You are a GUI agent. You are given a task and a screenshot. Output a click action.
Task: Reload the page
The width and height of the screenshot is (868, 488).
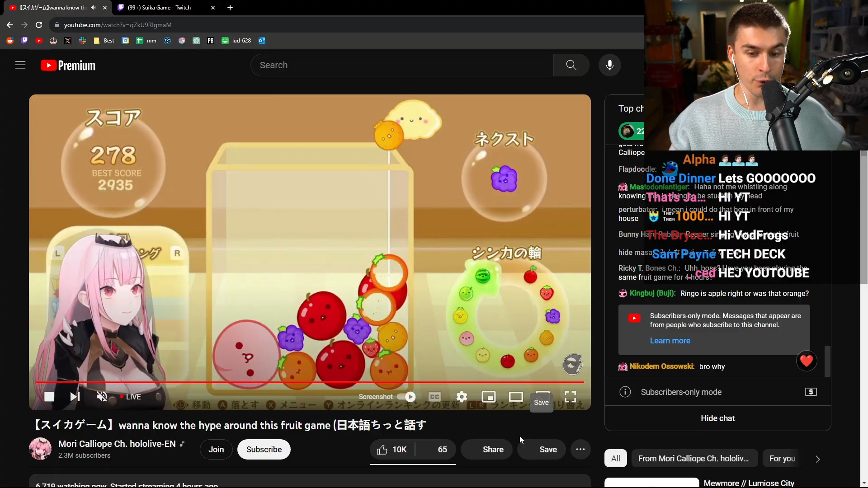click(39, 25)
